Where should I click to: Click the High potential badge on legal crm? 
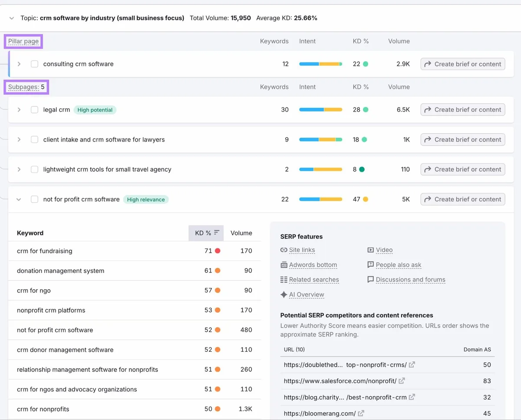[x=95, y=110]
